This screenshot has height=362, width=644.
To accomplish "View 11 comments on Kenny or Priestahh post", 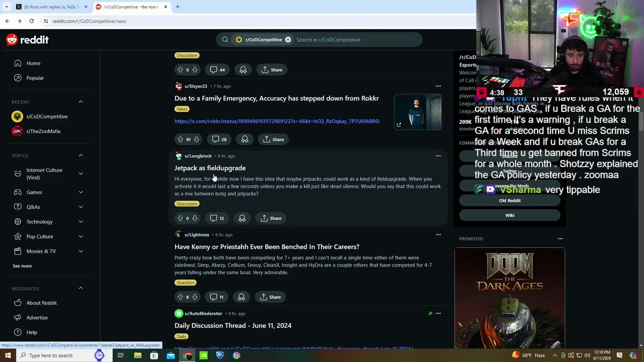I will click(x=216, y=297).
